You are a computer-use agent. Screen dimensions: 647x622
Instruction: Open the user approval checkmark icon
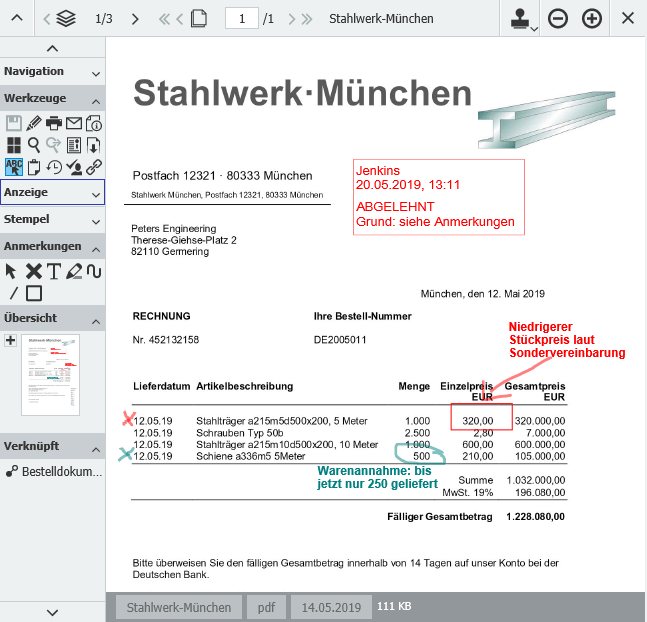[x=74, y=167]
